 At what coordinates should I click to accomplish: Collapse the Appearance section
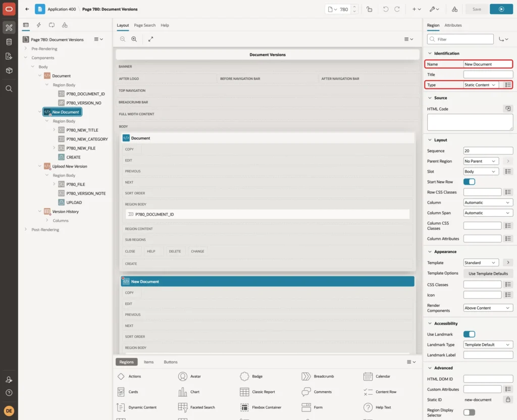(430, 251)
